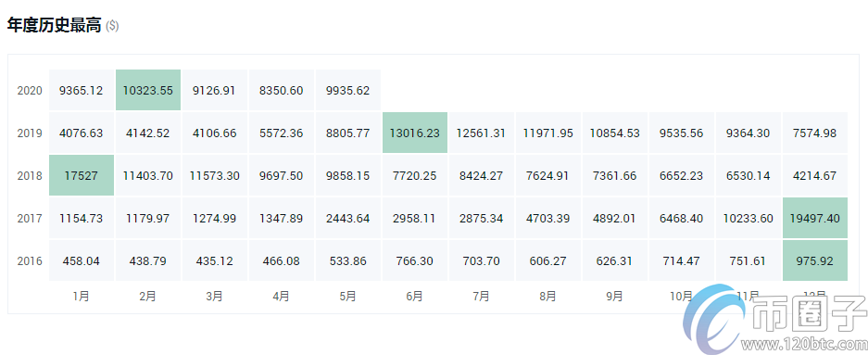
Task: Select the 2016 year label
Action: [30, 260]
